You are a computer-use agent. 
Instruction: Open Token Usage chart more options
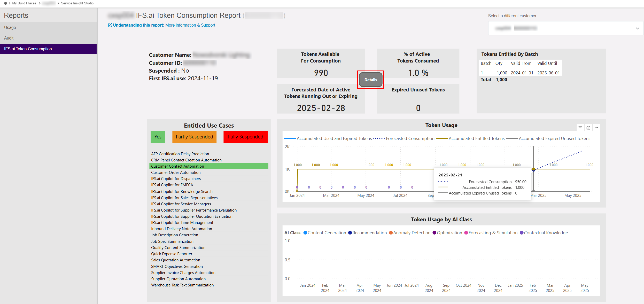click(x=596, y=128)
